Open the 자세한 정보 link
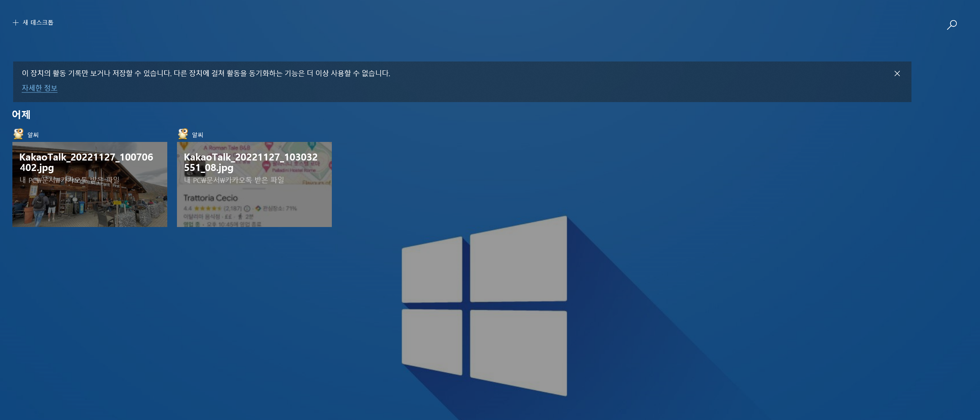The width and height of the screenshot is (980, 420). [39, 88]
